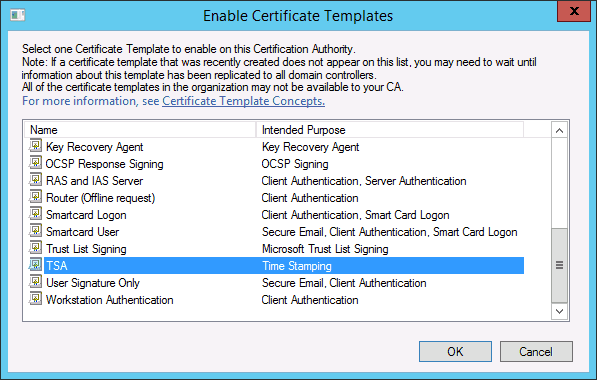Open the Certificate Template Concepts link
The height and width of the screenshot is (380, 597).
(x=244, y=101)
